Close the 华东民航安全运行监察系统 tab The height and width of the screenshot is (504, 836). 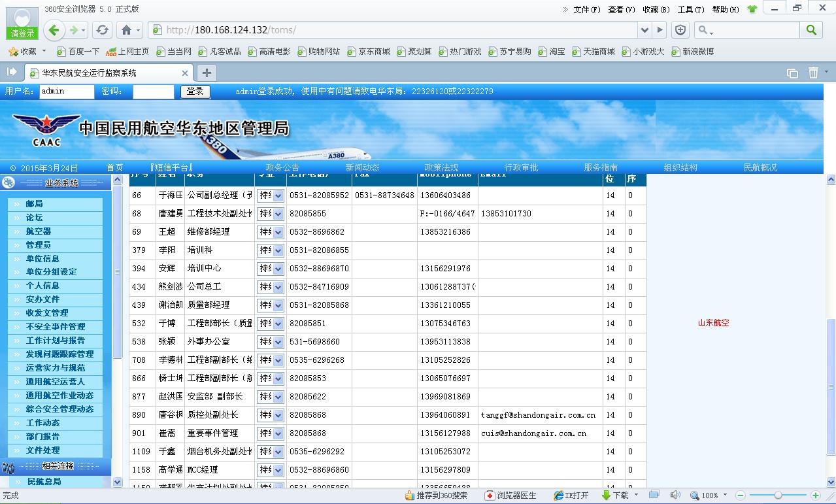click(185, 73)
